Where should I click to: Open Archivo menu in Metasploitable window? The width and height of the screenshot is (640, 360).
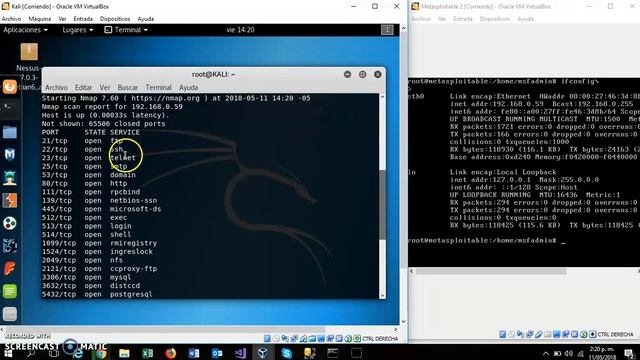point(421,19)
